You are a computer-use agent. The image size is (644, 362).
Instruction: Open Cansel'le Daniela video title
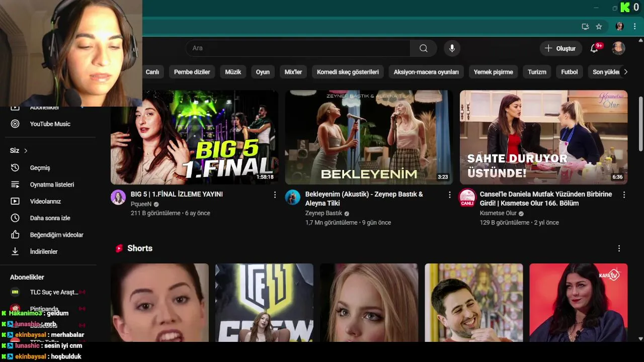coord(546,199)
